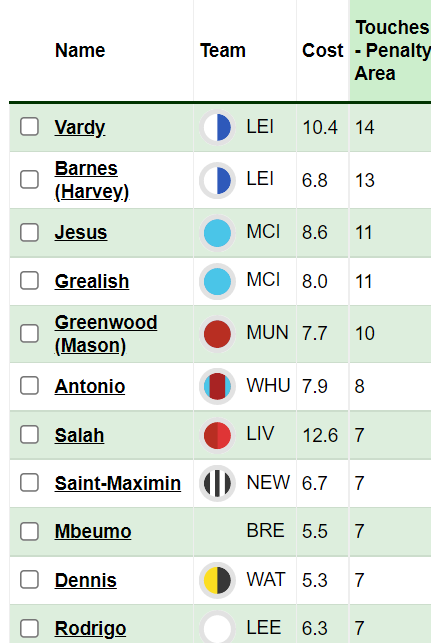Open Barnes (Harvey) player link
431x643 pixels.
(92, 180)
